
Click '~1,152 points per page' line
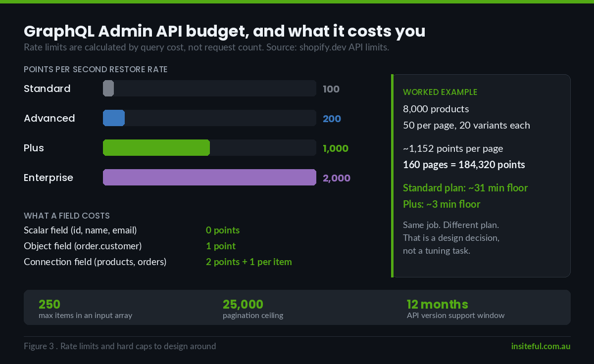(453, 148)
